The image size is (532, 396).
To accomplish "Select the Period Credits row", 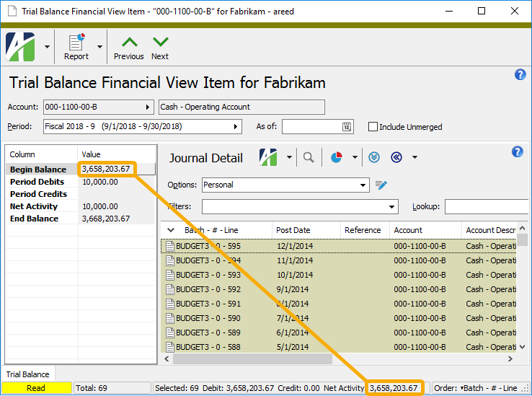I will (81, 194).
